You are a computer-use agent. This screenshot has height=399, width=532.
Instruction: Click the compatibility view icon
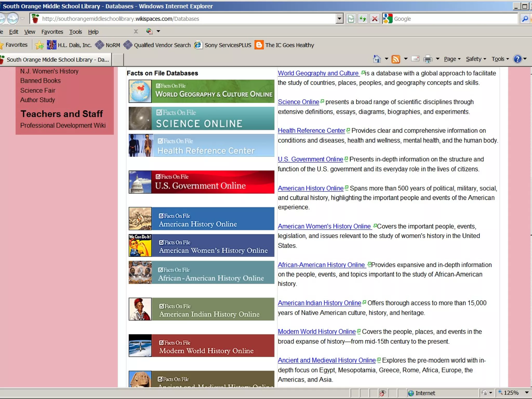pos(351,19)
